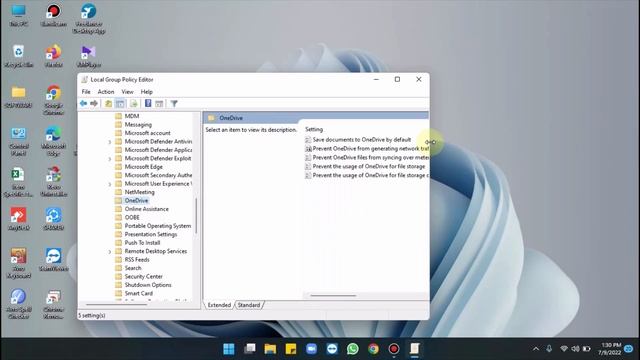The image size is (640, 360).
Task: Open WhatsApp from the taskbar
Action: pos(353,349)
